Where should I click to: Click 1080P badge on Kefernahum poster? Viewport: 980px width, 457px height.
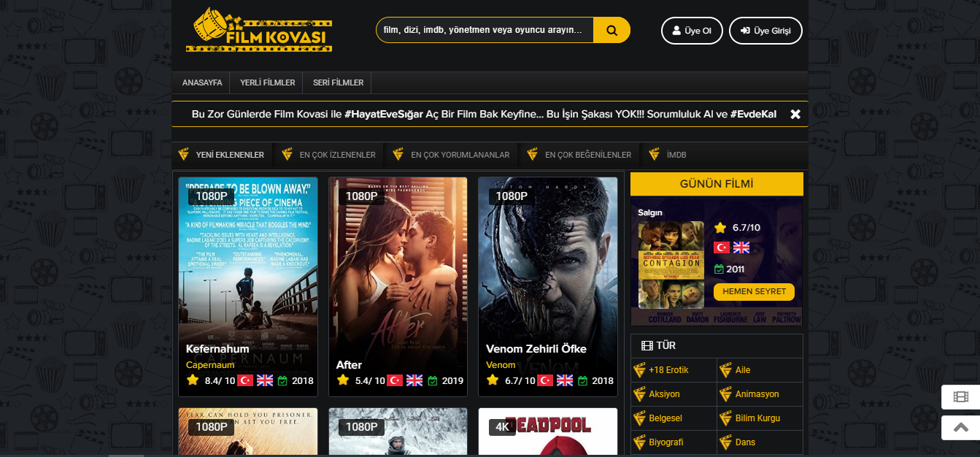tap(212, 196)
